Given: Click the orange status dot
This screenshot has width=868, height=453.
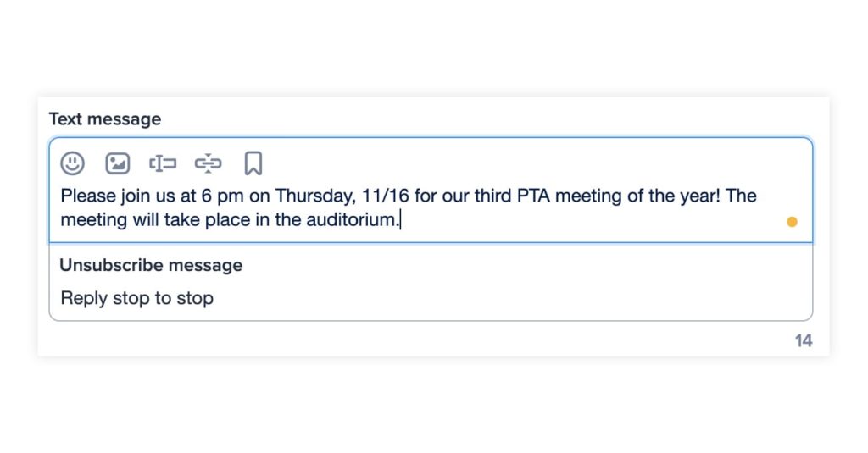Looking at the screenshot, I should point(792,222).
